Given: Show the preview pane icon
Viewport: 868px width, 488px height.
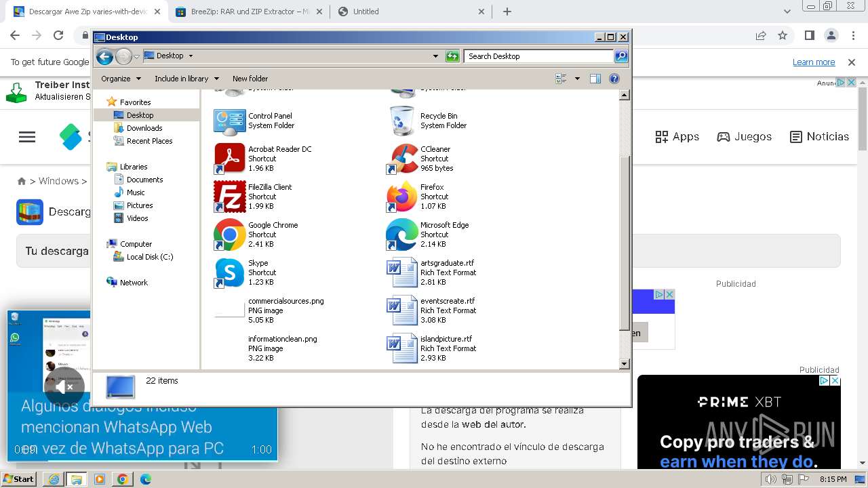Looking at the screenshot, I should pyautogui.click(x=595, y=79).
